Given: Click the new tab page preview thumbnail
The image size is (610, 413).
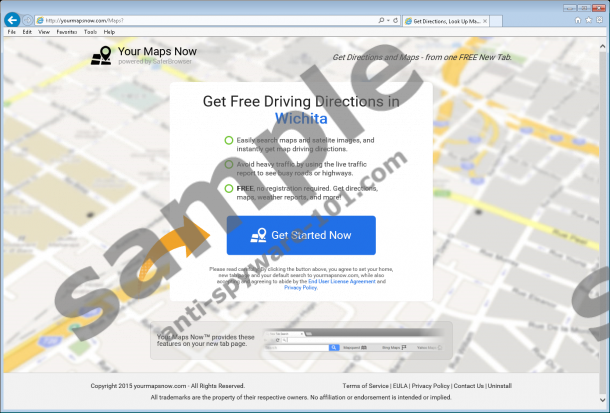Looking at the screenshot, I should point(350,340).
